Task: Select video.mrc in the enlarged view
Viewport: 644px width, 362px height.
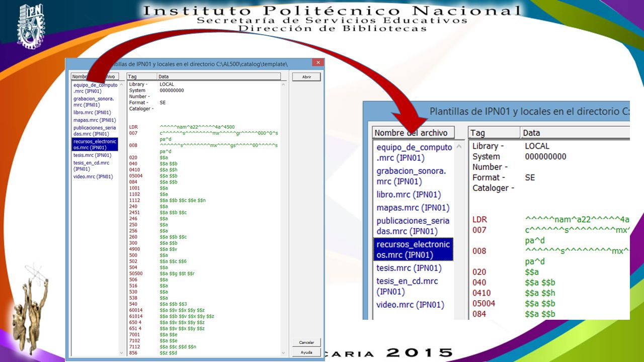Action: 411,305
